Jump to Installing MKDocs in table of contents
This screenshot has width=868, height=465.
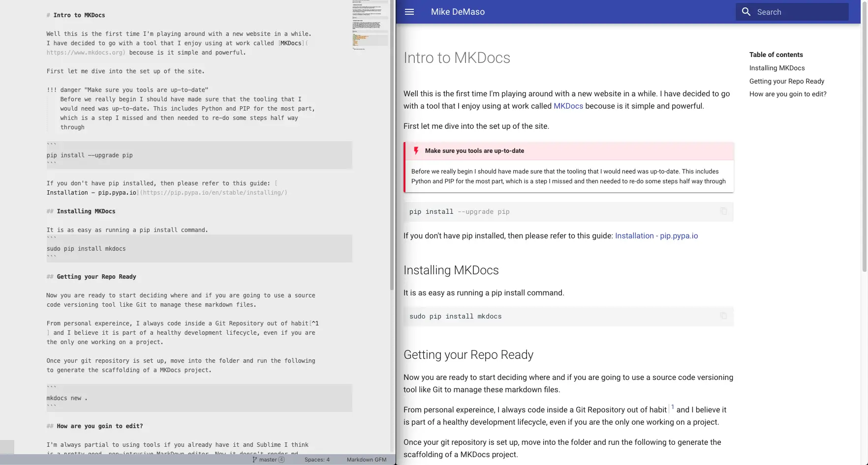click(777, 68)
